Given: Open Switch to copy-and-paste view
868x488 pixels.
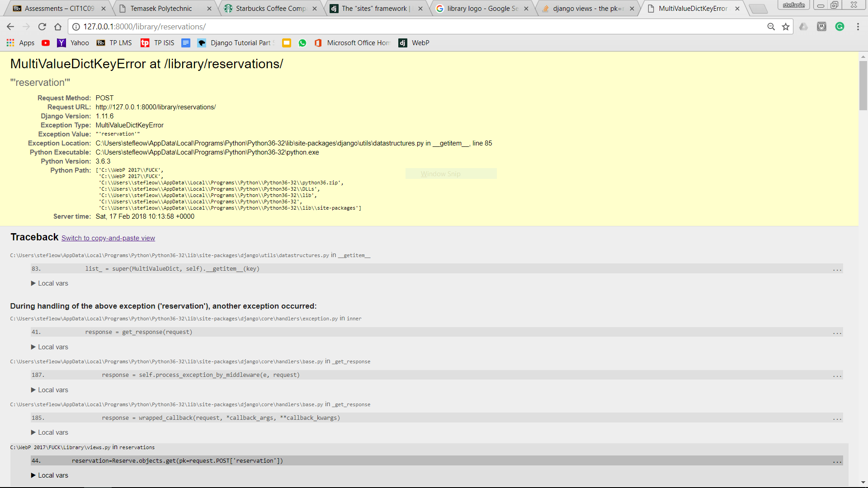Looking at the screenshot, I should [x=108, y=238].
